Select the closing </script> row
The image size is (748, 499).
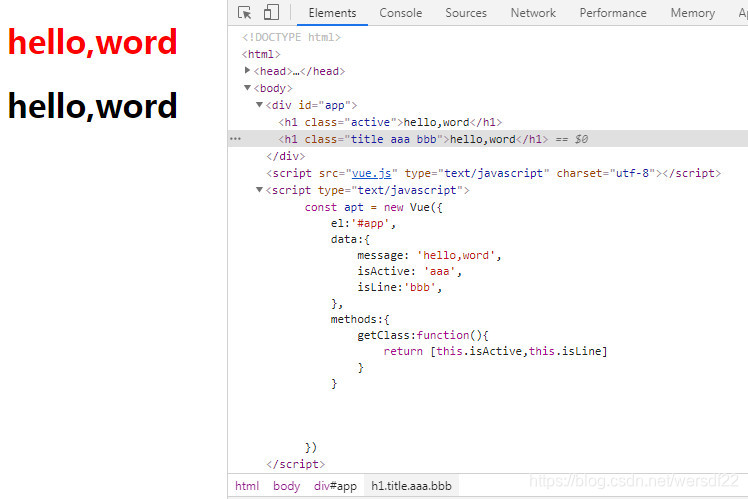click(x=296, y=464)
